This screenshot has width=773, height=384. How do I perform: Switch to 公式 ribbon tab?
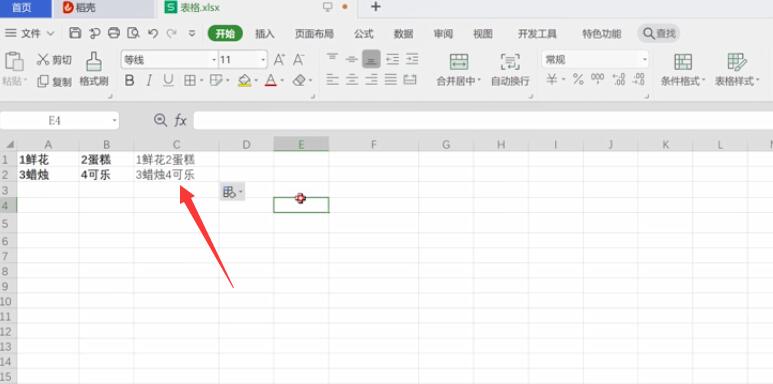coord(363,34)
